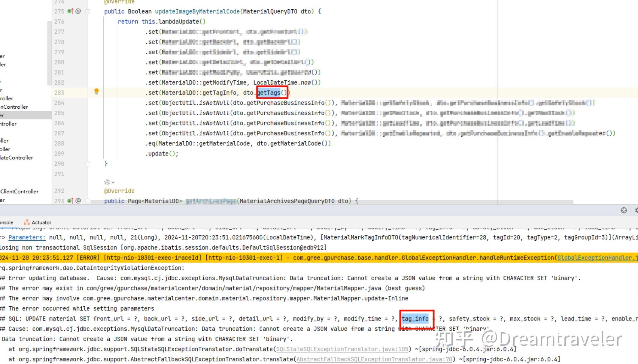Image resolution: width=638 pixels, height=364 pixels.
Task: Click the @ annotation gutter icon on line 275
Action: click(x=78, y=11)
